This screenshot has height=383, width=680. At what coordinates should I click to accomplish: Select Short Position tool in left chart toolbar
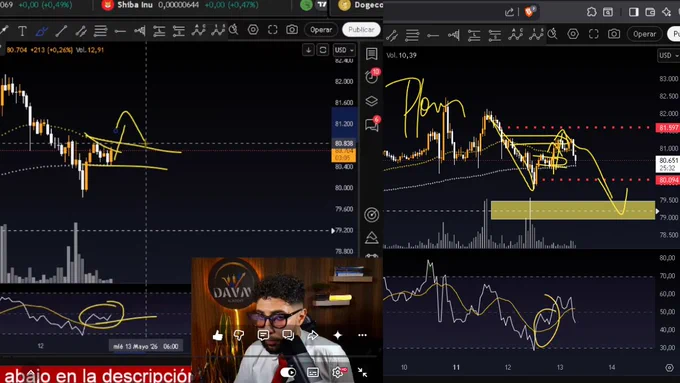click(179, 31)
